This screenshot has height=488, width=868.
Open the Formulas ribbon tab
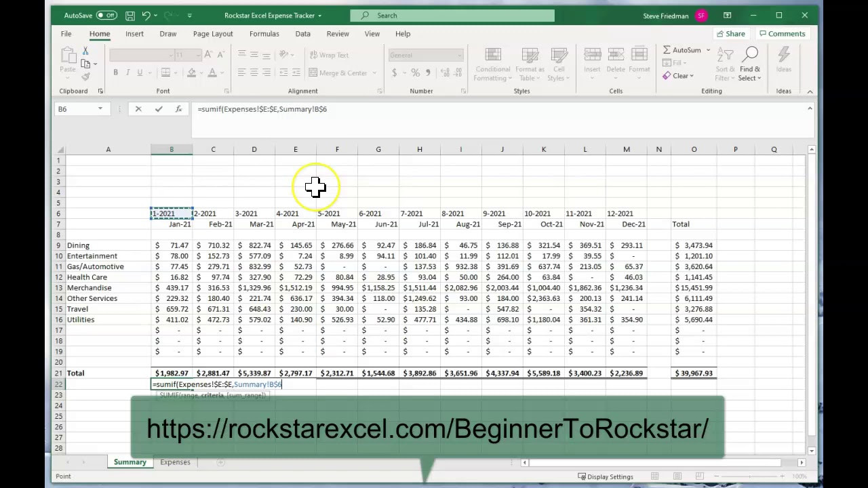[x=264, y=34]
